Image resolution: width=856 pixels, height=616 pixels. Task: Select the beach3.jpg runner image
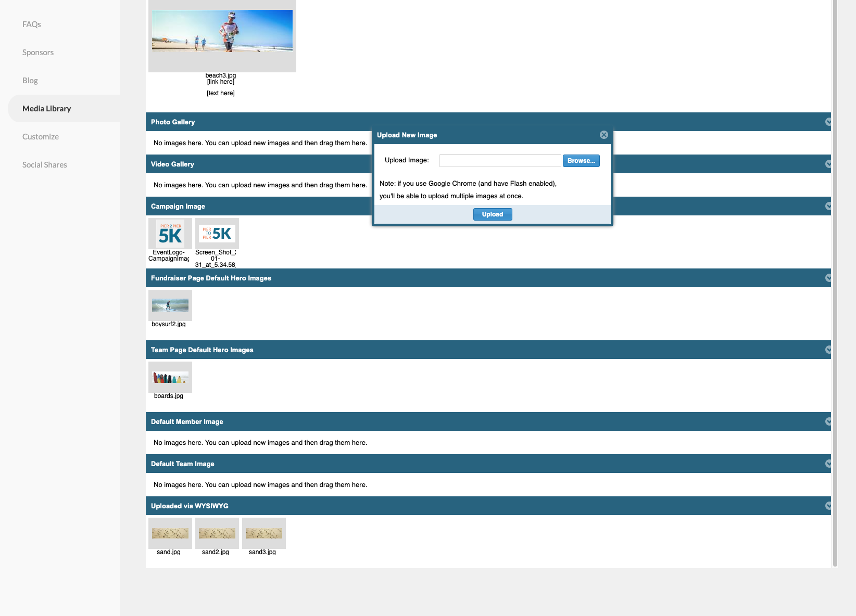(222, 31)
